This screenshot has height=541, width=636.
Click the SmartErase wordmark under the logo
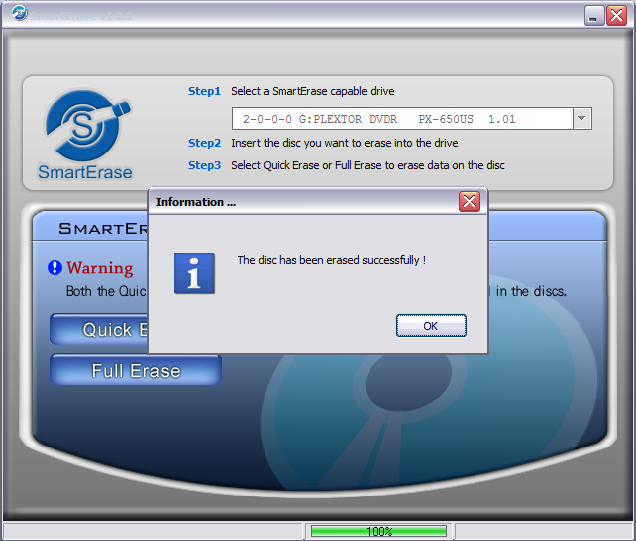(x=85, y=172)
